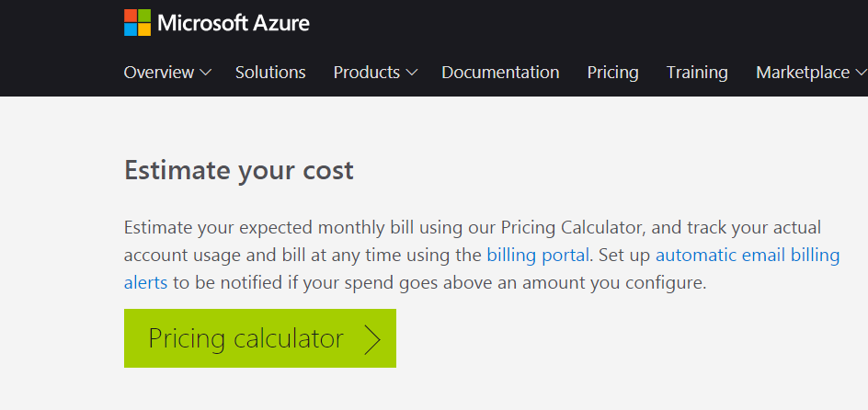Click the Microsoft four-square logo

pyautogui.click(x=137, y=23)
